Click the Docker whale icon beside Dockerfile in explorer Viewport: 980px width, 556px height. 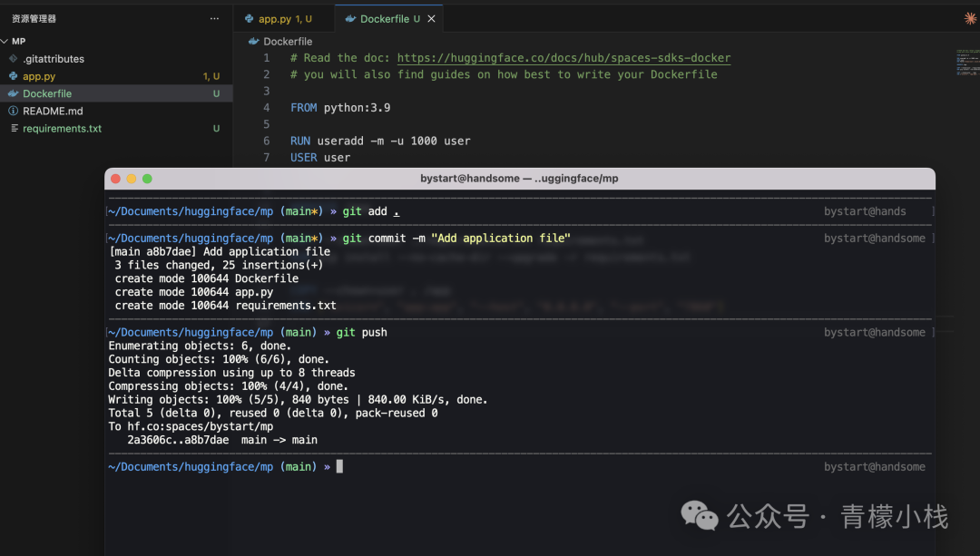tap(13, 93)
